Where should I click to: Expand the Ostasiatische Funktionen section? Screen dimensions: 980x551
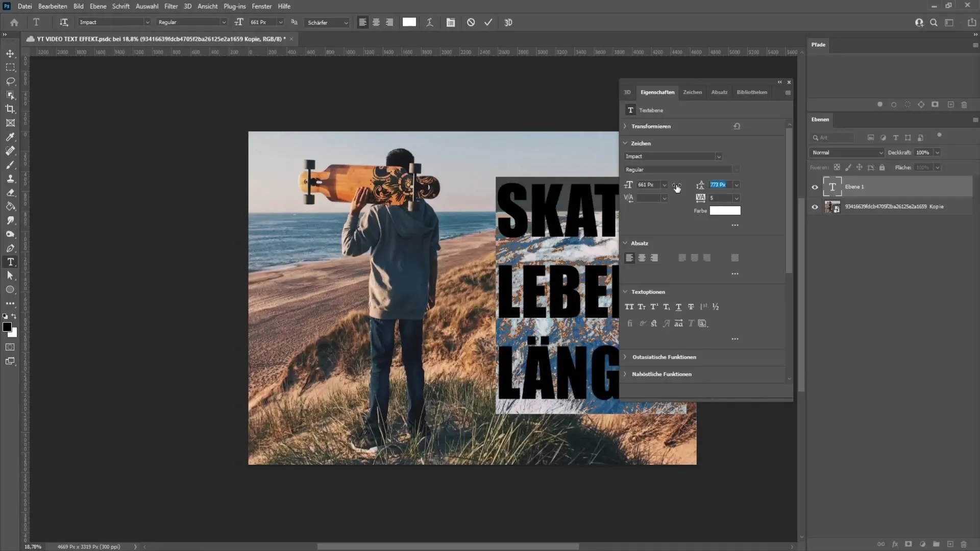(x=625, y=357)
